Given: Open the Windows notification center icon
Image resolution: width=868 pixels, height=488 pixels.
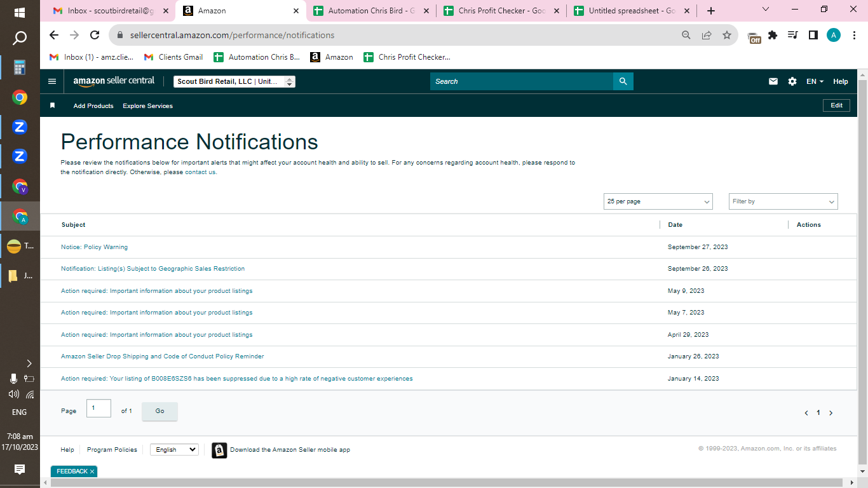Looking at the screenshot, I should [20, 470].
